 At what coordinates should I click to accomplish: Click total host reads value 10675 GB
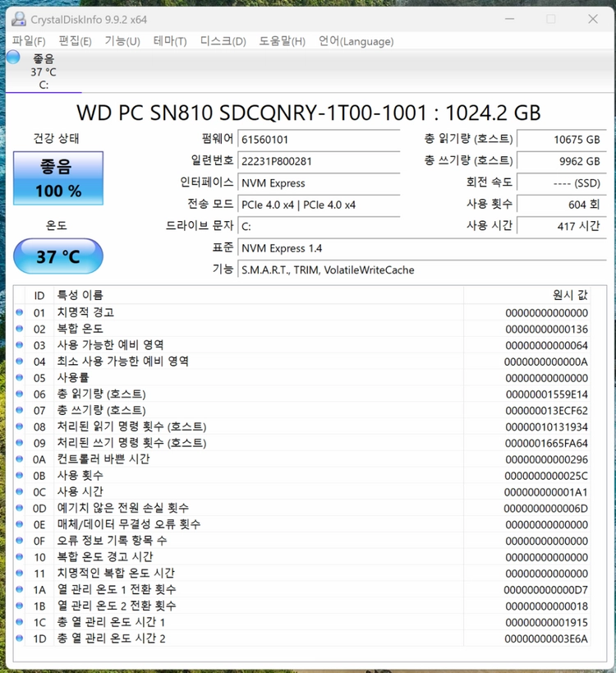[562, 139]
